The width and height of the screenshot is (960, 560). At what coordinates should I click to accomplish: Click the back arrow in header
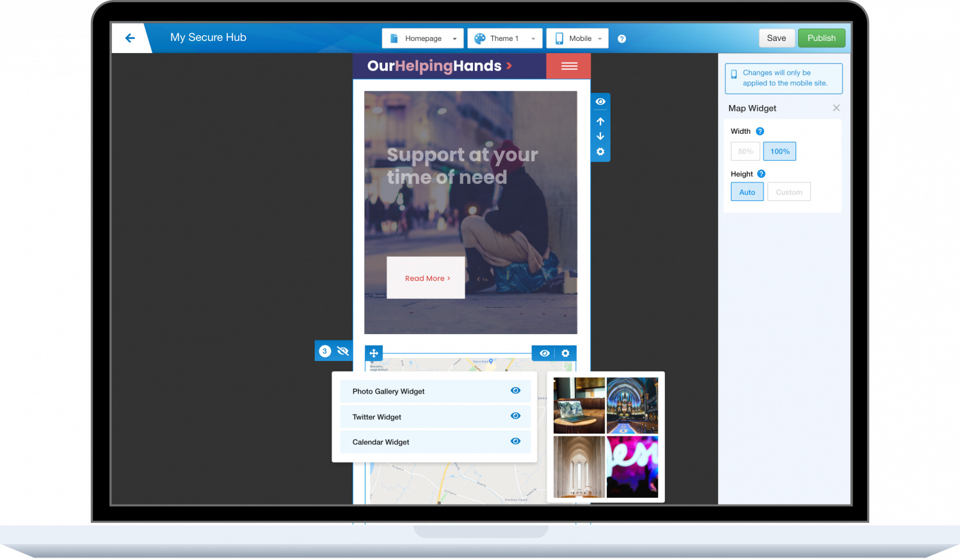coord(130,38)
